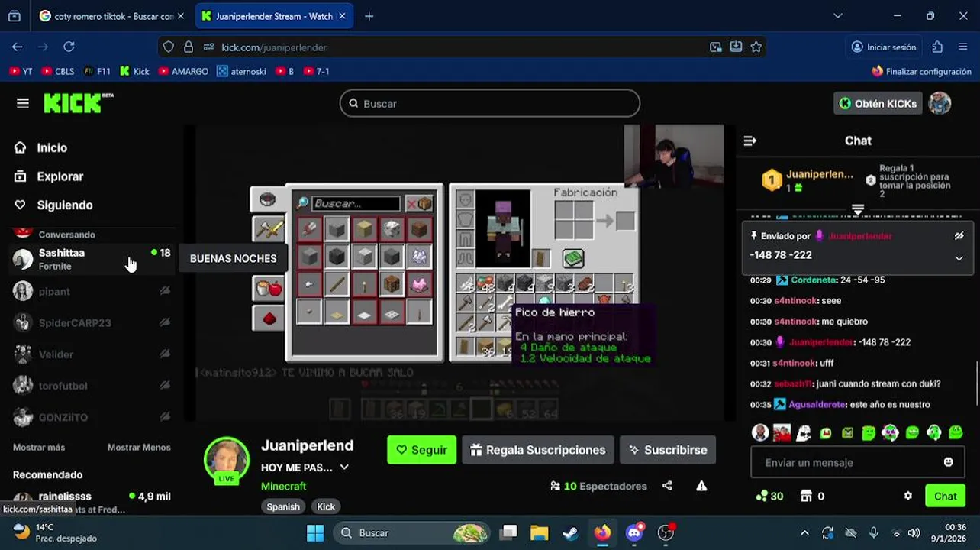This screenshot has height=550, width=980.
Task: Expand the gift leaderboard handle in chat
Action: point(858,209)
